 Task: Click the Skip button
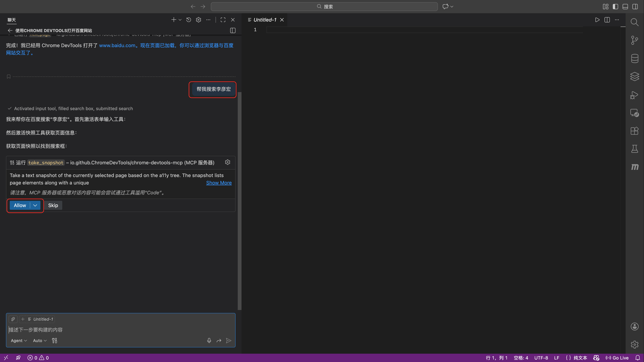53,205
